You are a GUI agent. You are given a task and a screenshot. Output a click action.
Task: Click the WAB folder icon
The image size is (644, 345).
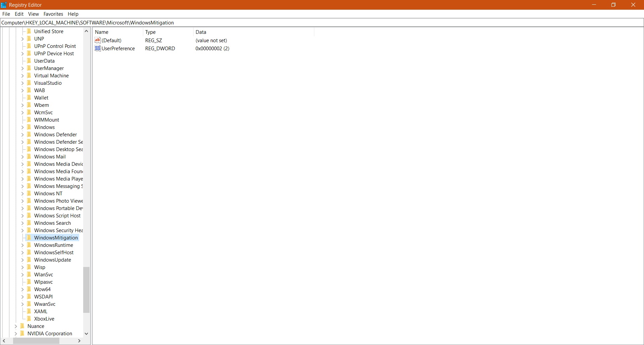pyautogui.click(x=29, y=90)
